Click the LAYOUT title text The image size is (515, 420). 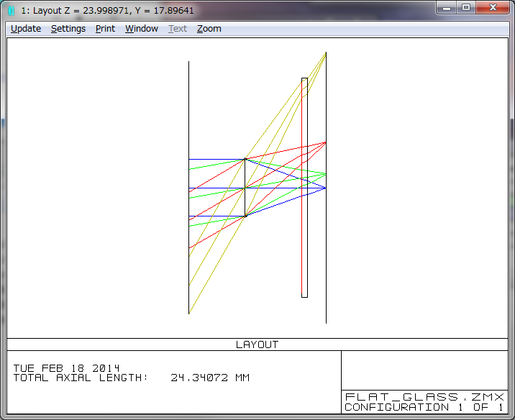(257, 344)
